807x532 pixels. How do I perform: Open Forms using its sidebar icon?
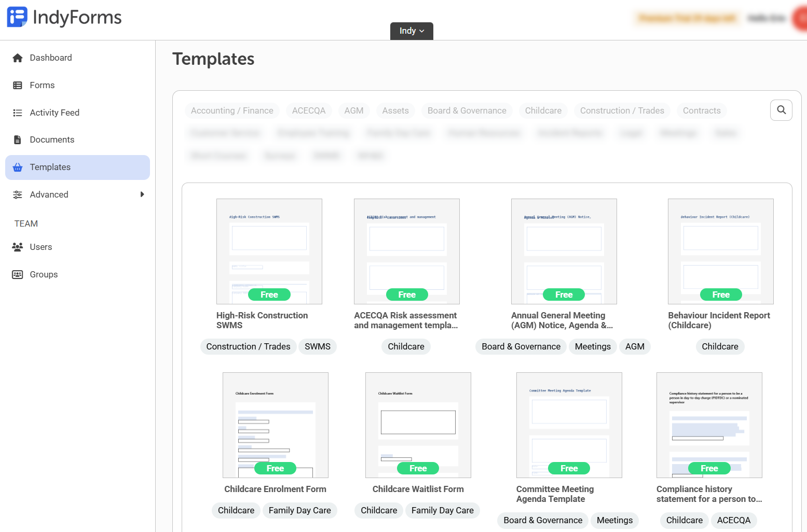click(18, 85)
